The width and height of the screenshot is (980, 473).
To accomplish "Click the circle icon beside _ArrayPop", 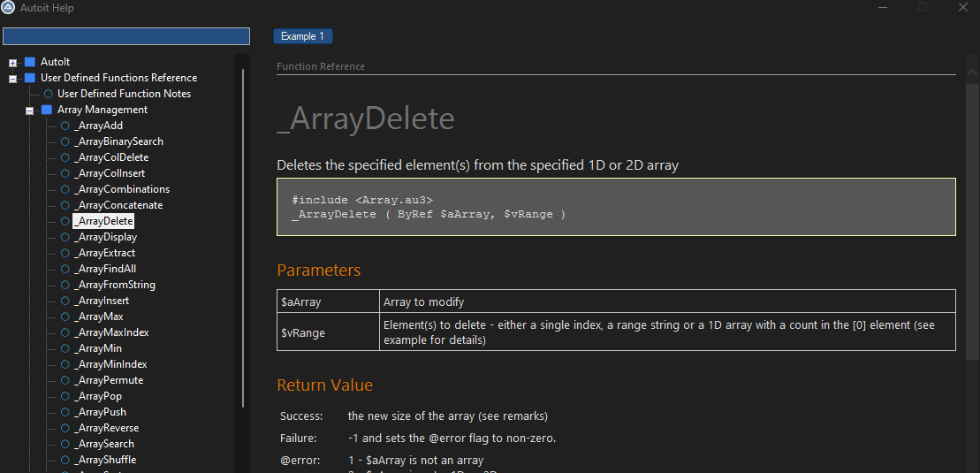I will click(x=65, y=396).
